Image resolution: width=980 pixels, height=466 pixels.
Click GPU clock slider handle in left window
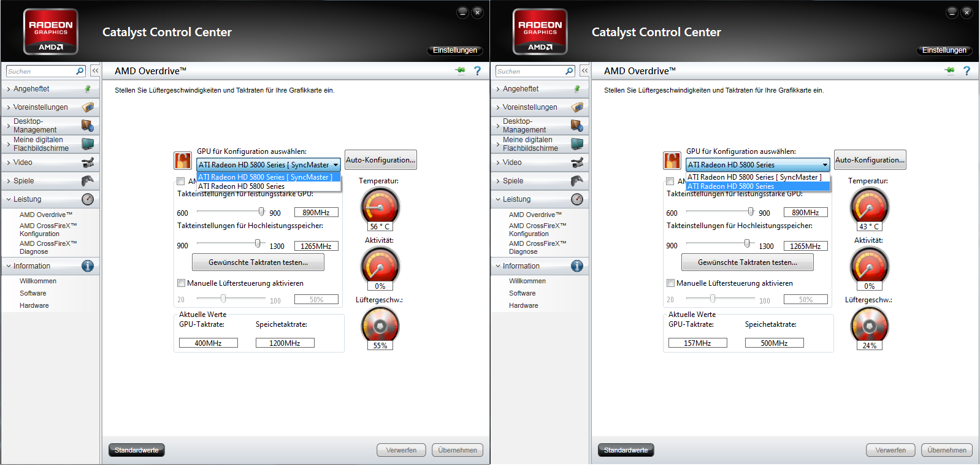261,212
